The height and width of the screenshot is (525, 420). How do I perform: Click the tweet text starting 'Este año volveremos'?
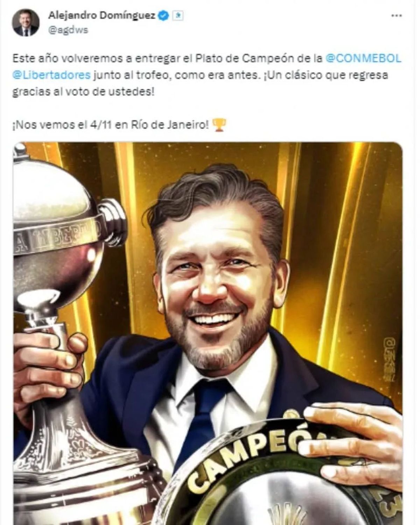[x=207, y=75]
